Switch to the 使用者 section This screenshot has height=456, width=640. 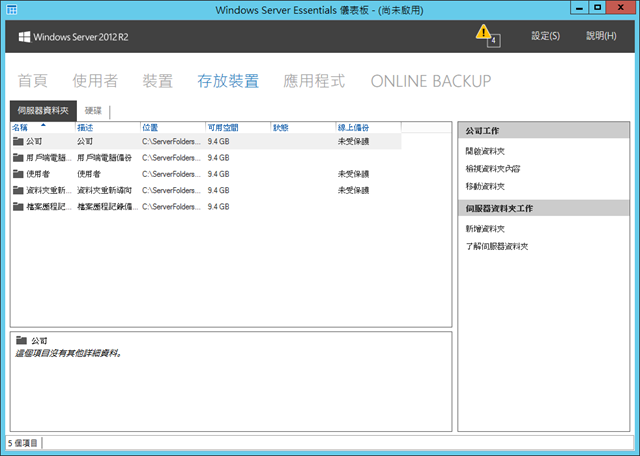pos(95,81)
